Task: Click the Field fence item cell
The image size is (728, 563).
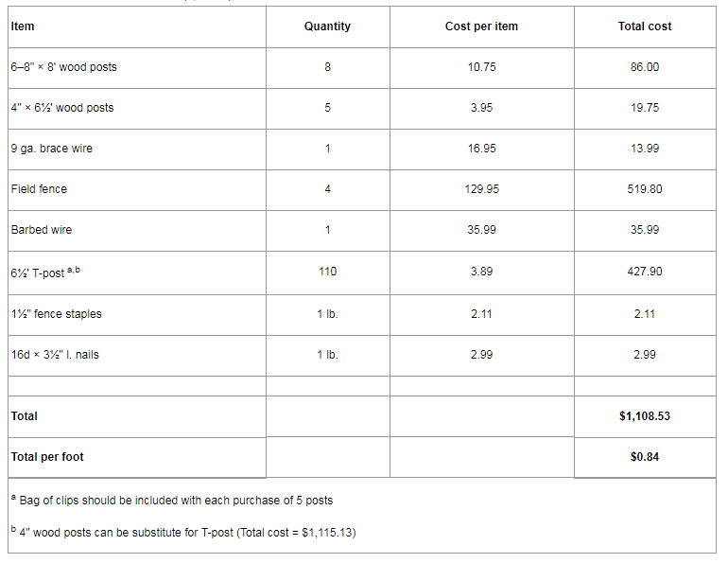Action: [x=39, y=189]
